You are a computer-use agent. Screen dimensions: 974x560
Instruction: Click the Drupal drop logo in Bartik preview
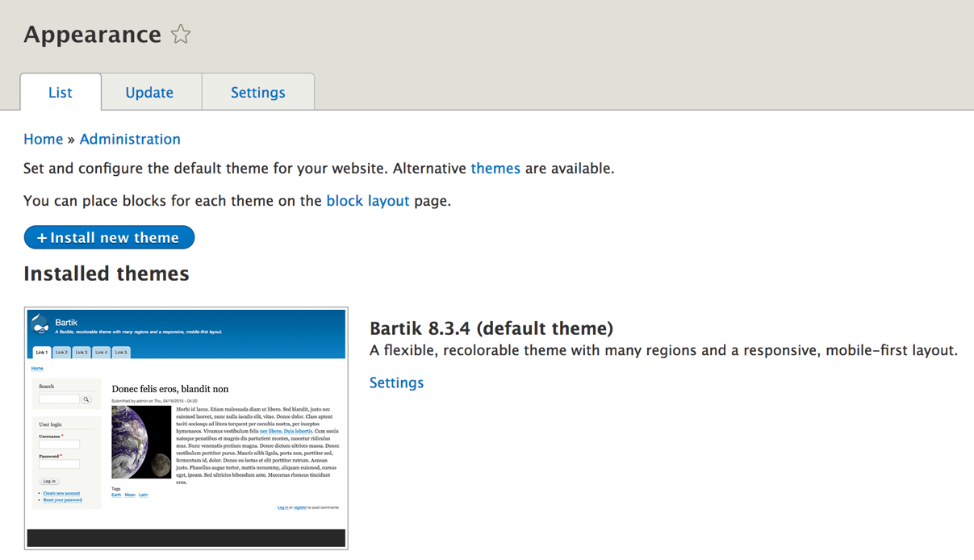(x=40, y=324)
